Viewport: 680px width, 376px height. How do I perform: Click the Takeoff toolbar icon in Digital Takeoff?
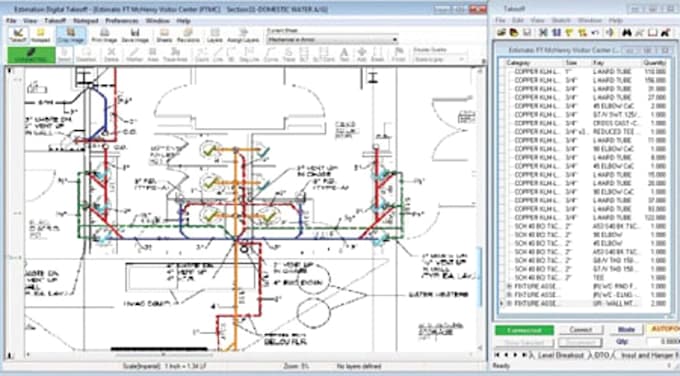pyautogui.click(x=18, y=35)
